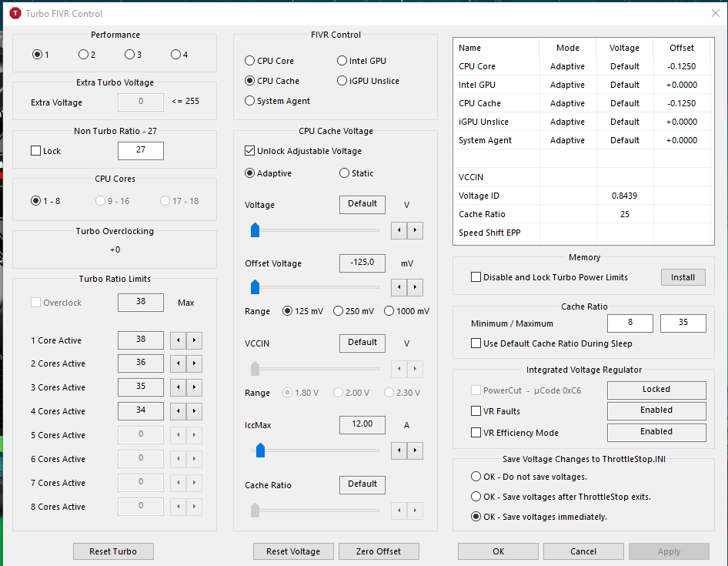This screenshot has width=728, height=566.
Task: Click the IccMax slider thumb
Action: (x=260, y=450)
